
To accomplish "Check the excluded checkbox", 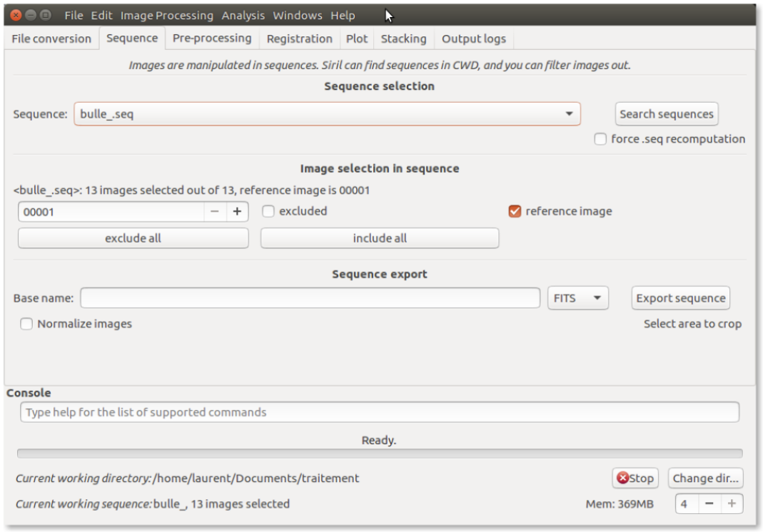I will click(268, 211).
